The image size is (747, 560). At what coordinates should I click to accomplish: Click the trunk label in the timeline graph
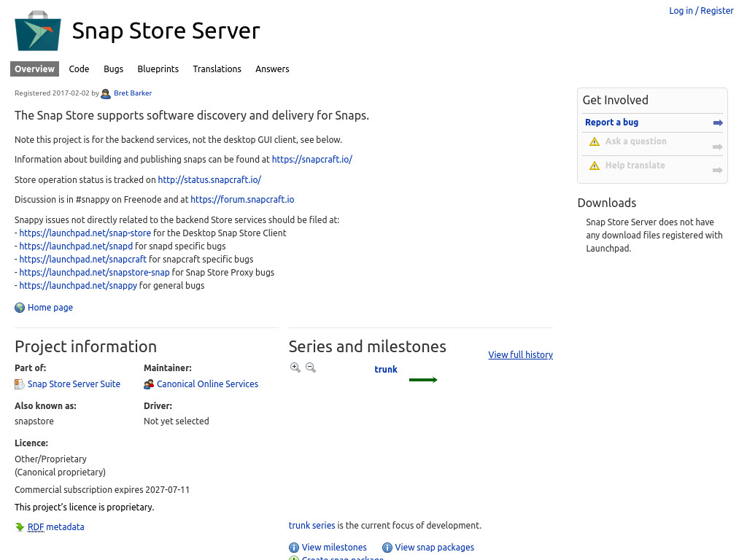click(x=386, y=370)
